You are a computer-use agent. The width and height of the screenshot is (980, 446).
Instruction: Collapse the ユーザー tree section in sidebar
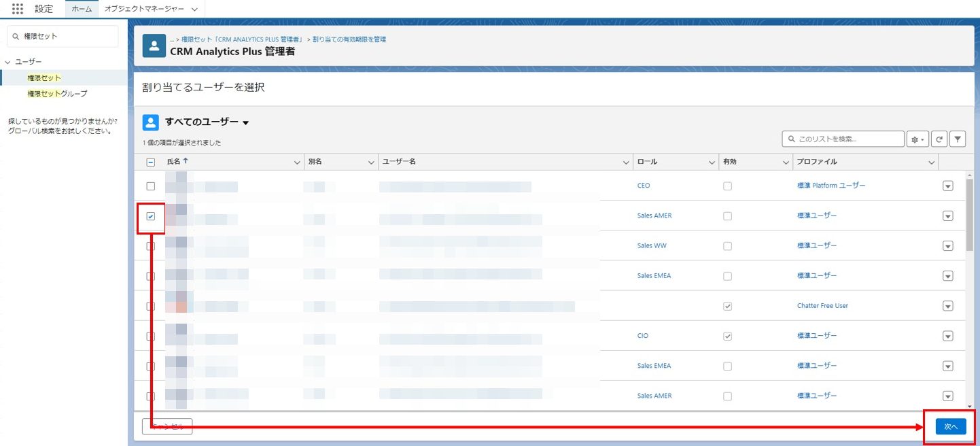tap(7, 62)
